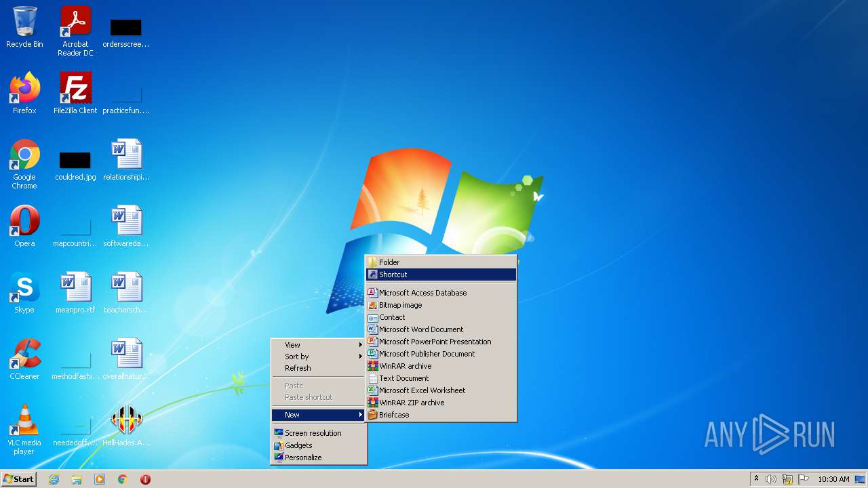
Task: Create a new Text Document
Action: (441, 378)
